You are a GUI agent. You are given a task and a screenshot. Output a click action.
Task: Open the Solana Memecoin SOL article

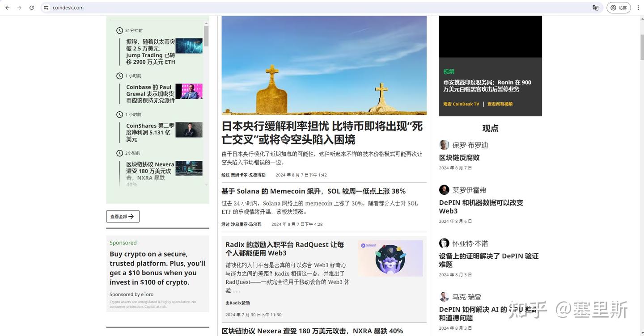tap(313, 191)
